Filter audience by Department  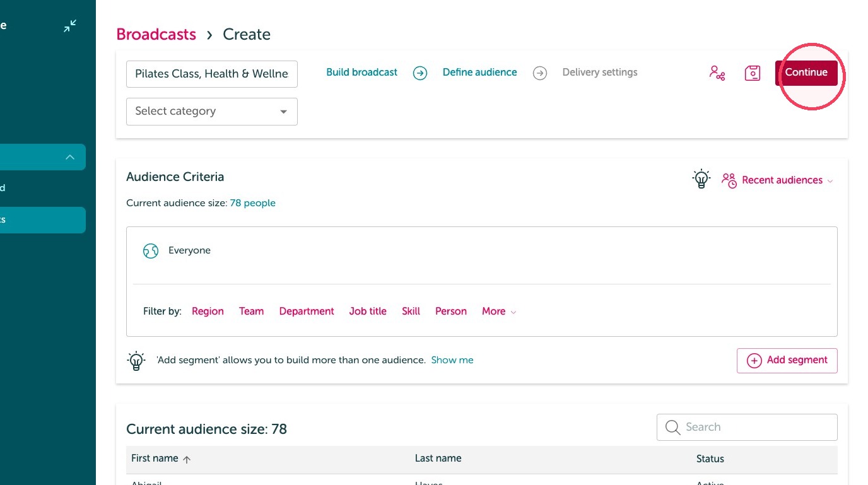307,312
